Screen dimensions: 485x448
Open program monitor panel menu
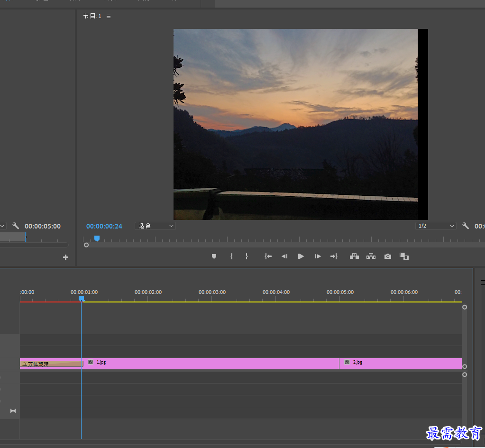[109, 17]
